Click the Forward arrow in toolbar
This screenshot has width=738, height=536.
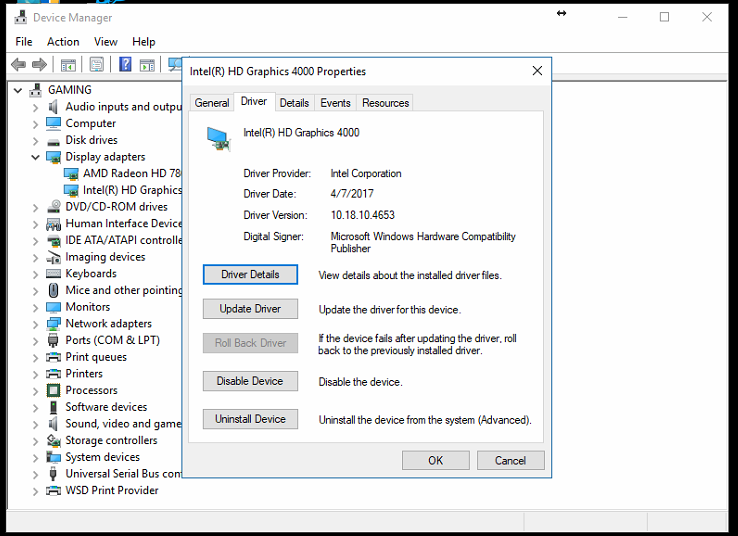39,64
